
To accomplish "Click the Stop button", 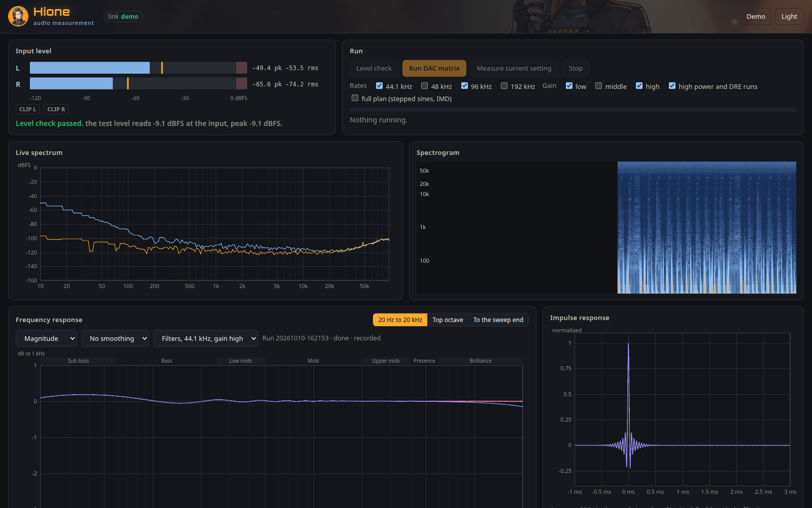I will coord(576,68).
